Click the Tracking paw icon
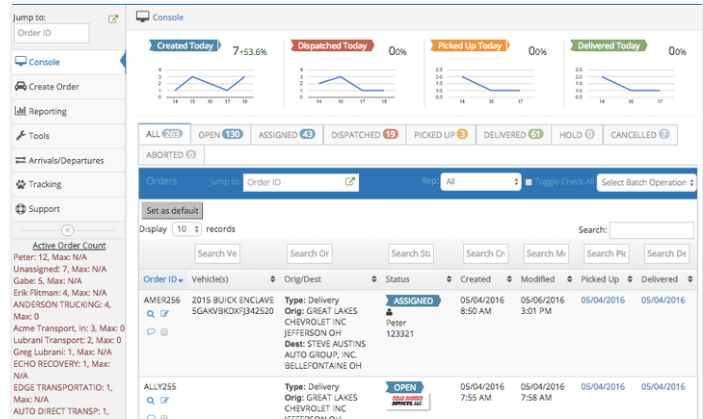 (21, 184)
